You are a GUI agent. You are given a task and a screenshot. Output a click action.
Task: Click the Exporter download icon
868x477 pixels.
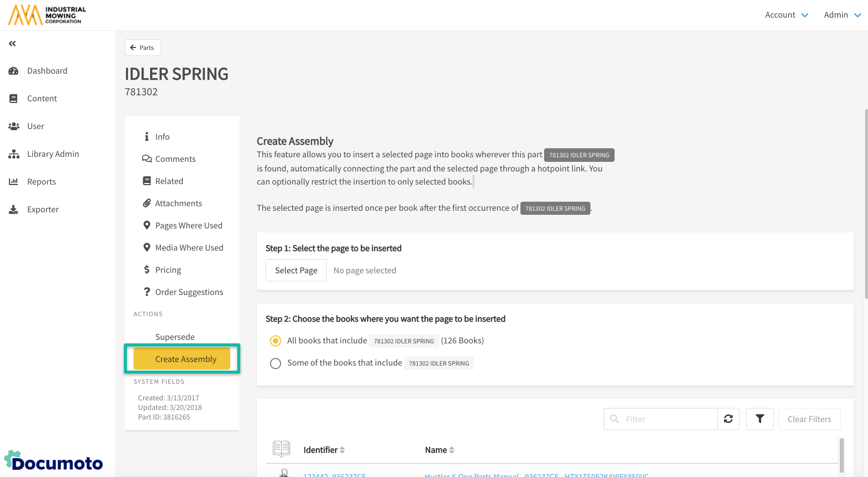point(14,210)
